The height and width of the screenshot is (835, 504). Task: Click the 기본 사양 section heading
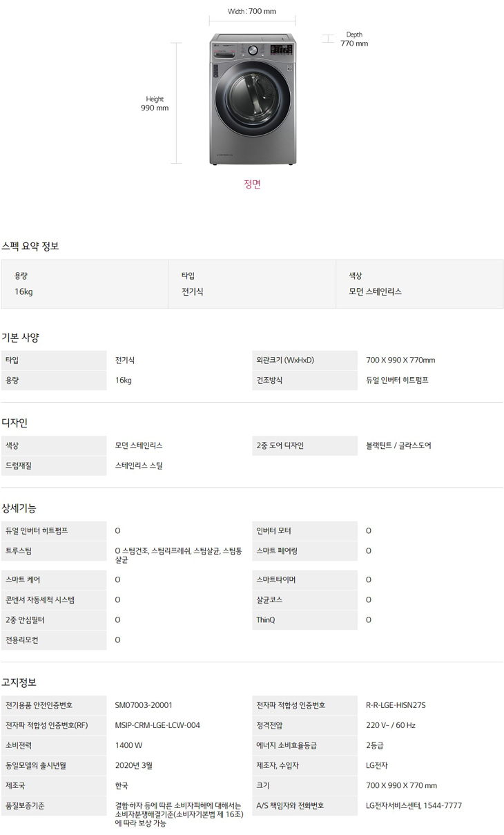(21, 338)
